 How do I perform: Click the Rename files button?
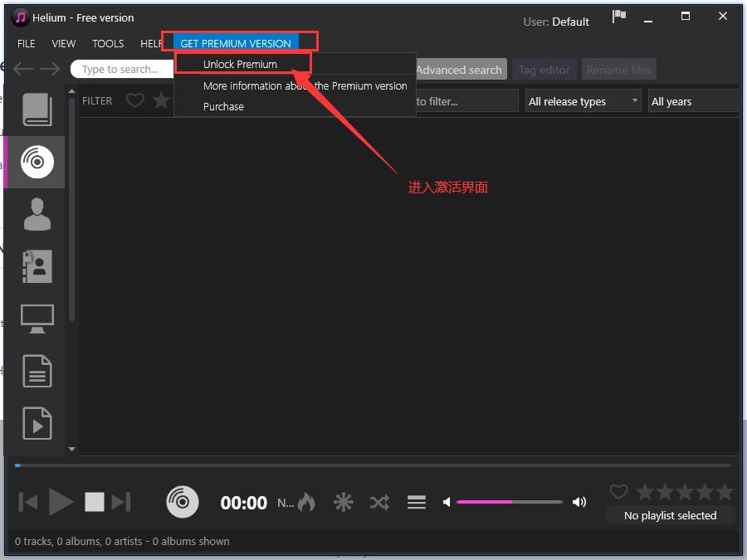[619, 70]
